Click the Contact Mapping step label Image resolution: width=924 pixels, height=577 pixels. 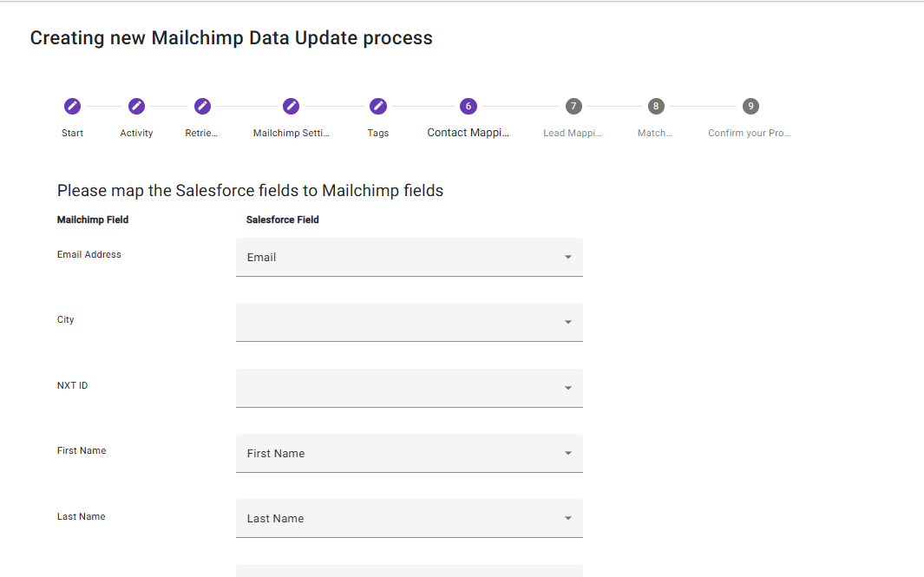coord(469,133)
